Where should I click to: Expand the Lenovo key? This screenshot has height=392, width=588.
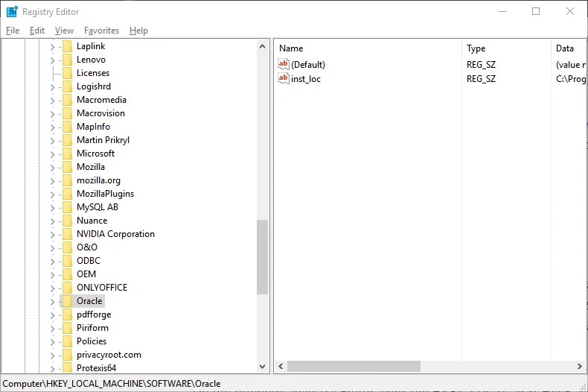[x=53, y=60]
